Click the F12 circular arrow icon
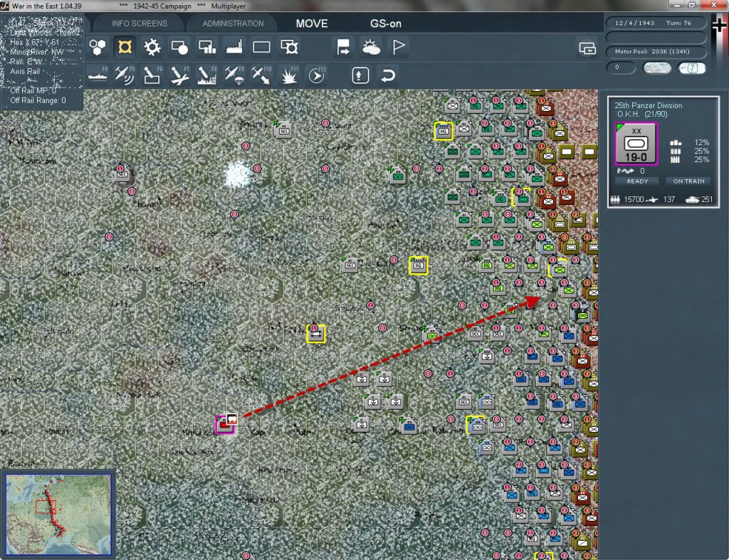Viewport: 729px width, 560px height. pos(317,75)
